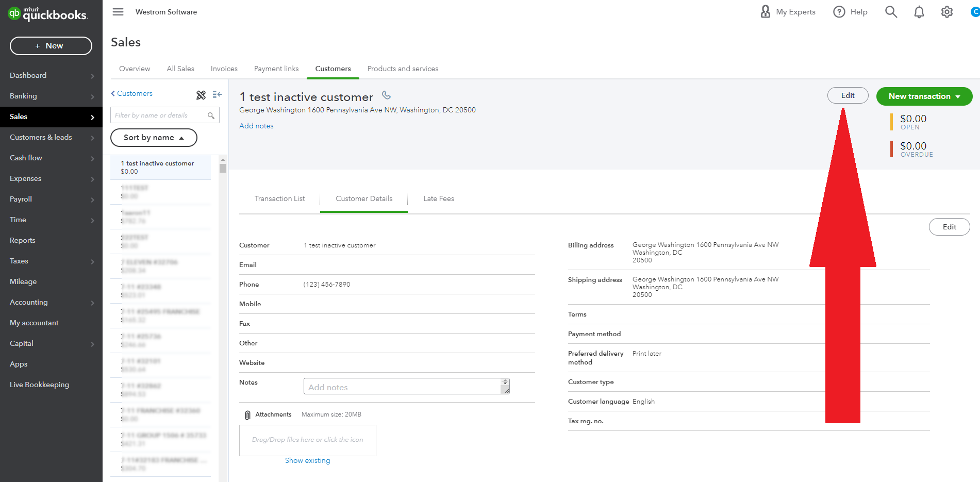Click the attachments drag/drop area
The height and width of the screenshot is (482, 980).
click(x=307, y=440)
